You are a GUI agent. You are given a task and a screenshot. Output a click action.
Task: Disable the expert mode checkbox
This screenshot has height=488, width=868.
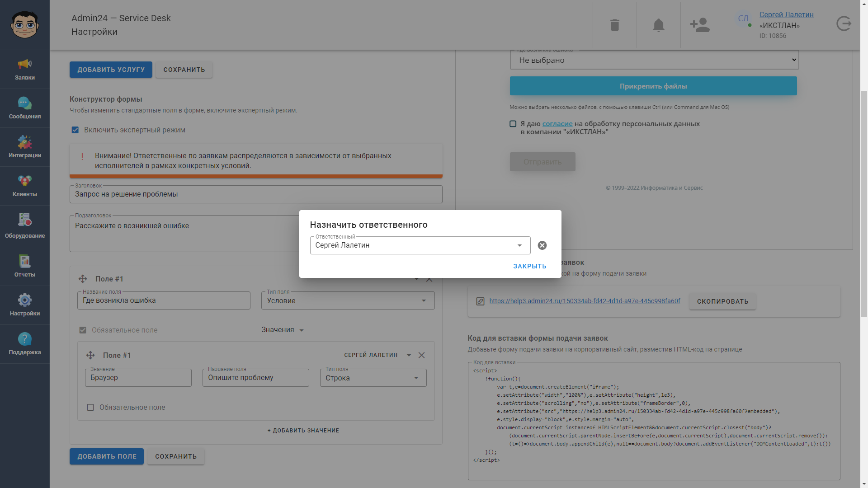(x=75, y=130)
